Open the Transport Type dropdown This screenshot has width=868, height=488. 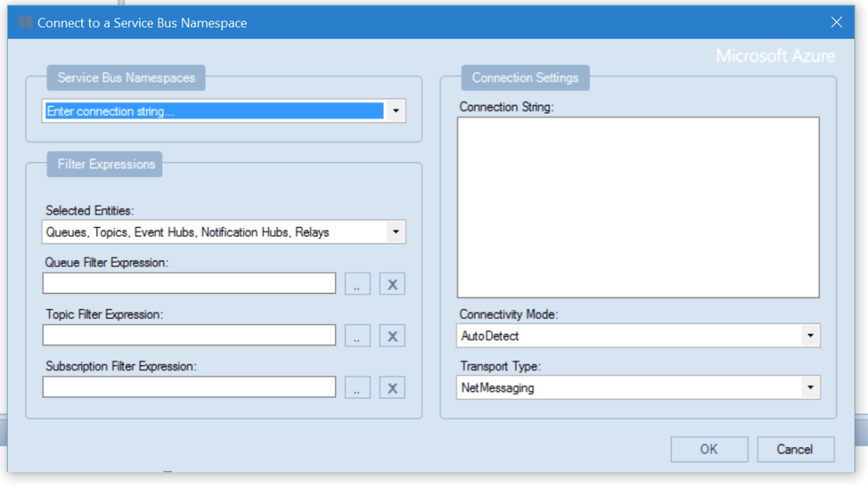pyautogui.click(x=810, y=388)
